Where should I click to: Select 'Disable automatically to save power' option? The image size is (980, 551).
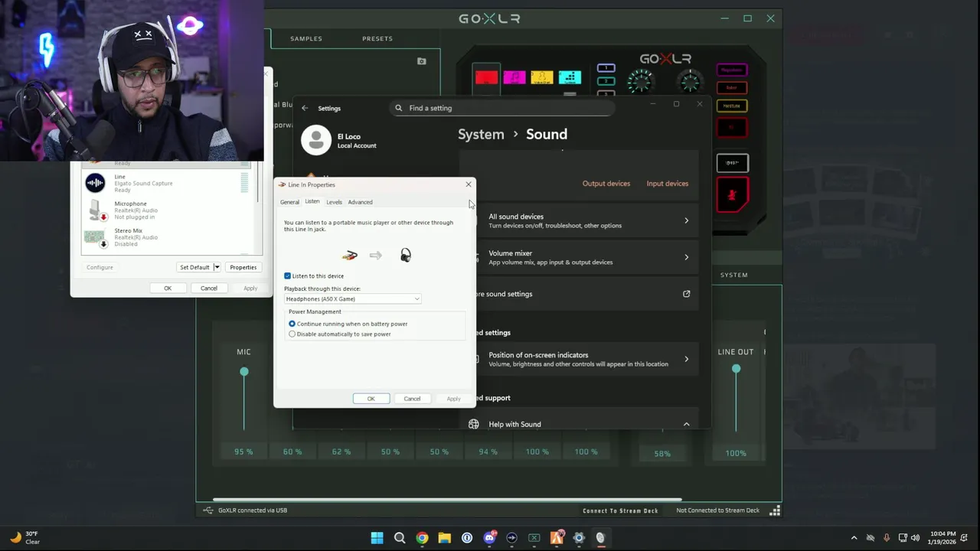(292, 334)
